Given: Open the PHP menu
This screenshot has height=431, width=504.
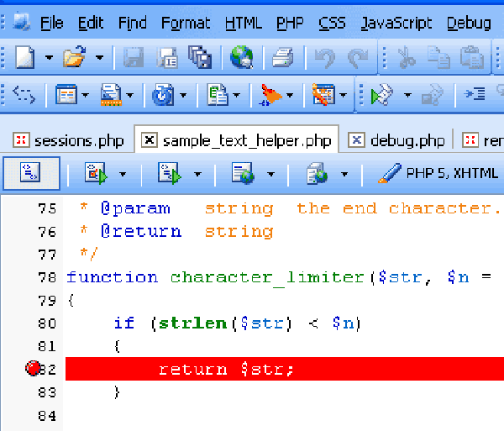Looking at the screenshot, I should 290,24.
